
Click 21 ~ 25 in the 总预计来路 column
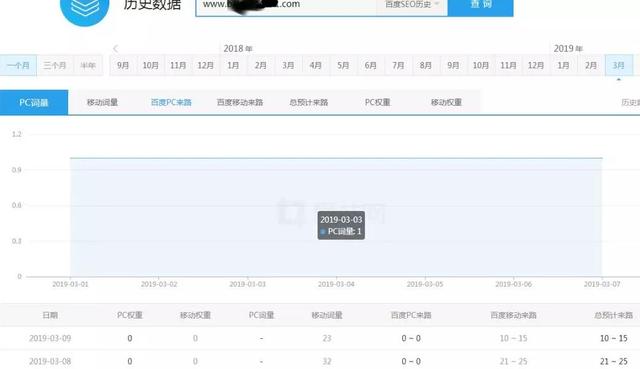click(x=613, y=362)
